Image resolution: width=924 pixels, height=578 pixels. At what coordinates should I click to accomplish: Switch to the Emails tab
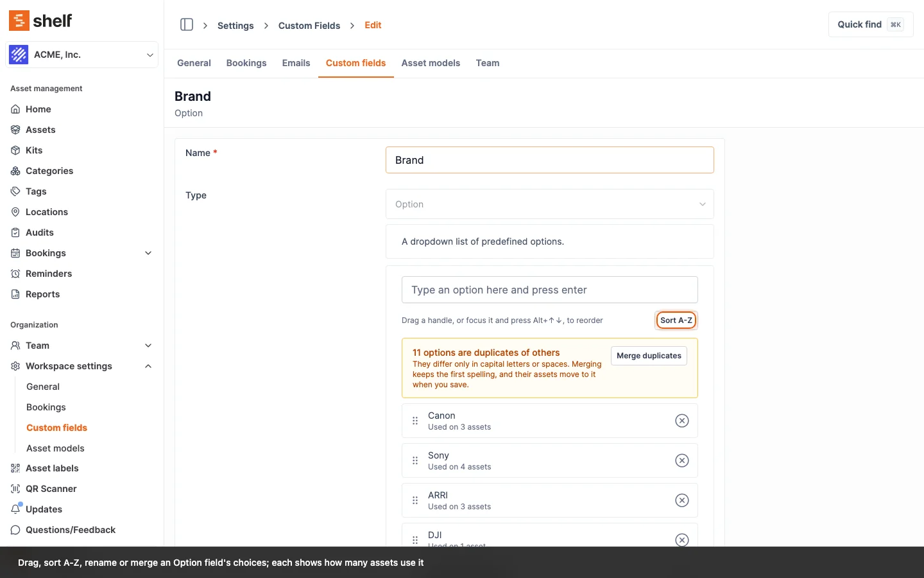coord(296,63)
